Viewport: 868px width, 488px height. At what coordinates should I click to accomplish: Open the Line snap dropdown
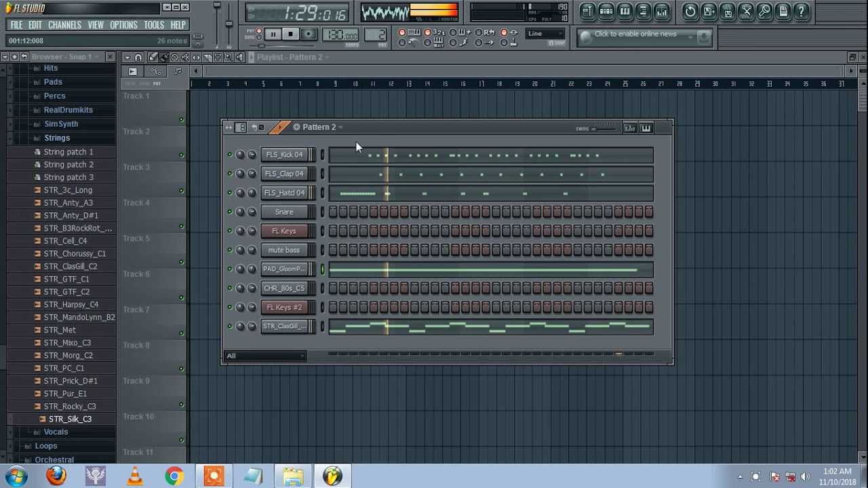click(x=545, y=34)
